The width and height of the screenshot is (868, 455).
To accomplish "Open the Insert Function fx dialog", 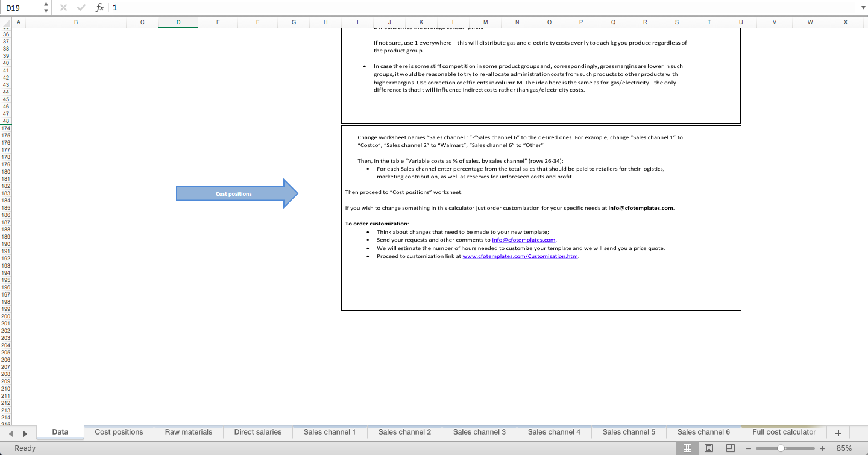I will click(x=99, y=8).
